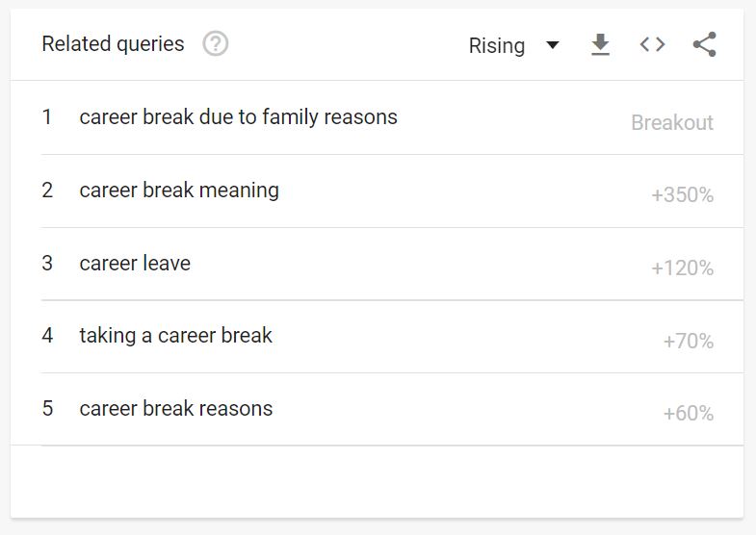Click the +350% growth value
The height and width of the screenshot is (535, 756).
[682, 195]
